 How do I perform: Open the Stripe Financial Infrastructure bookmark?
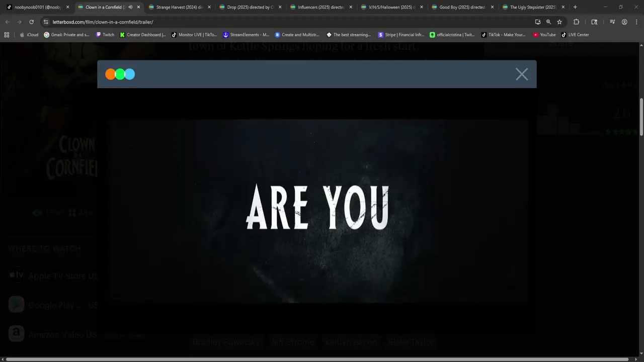(401, 35)
